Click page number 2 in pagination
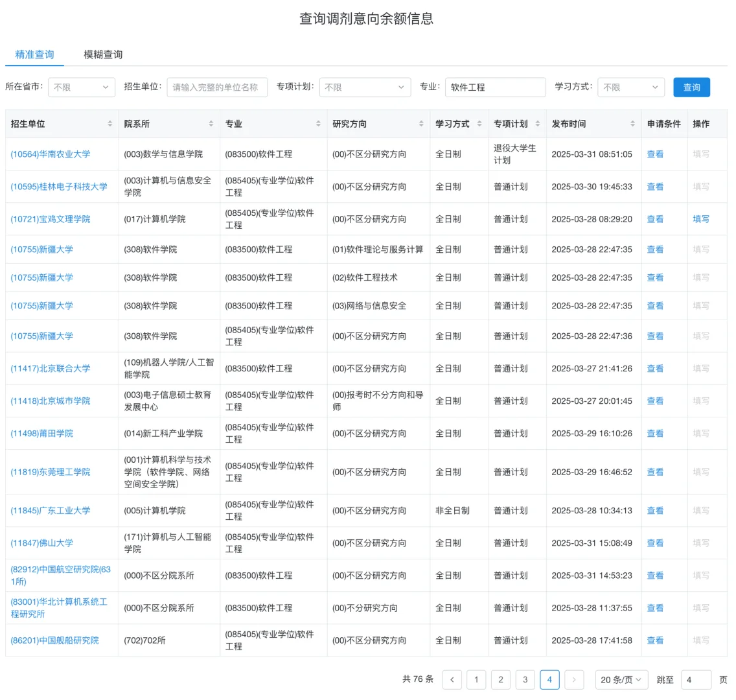This screenshot has height=700, width=736. pos(501,680)
